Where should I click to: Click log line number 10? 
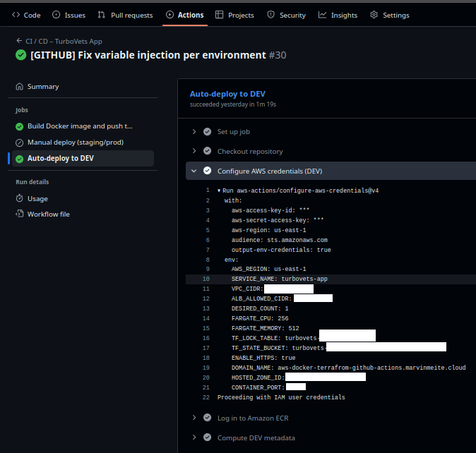206,279
